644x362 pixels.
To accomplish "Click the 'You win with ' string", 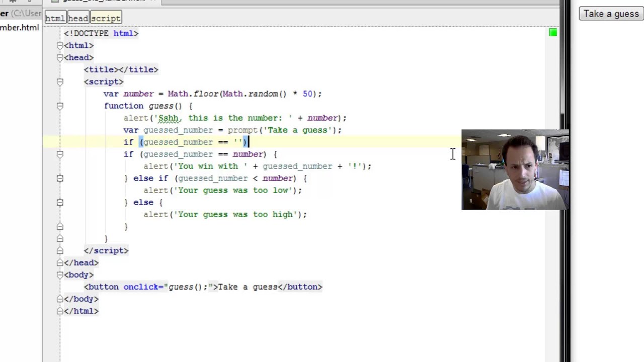I will coord(210,166).
